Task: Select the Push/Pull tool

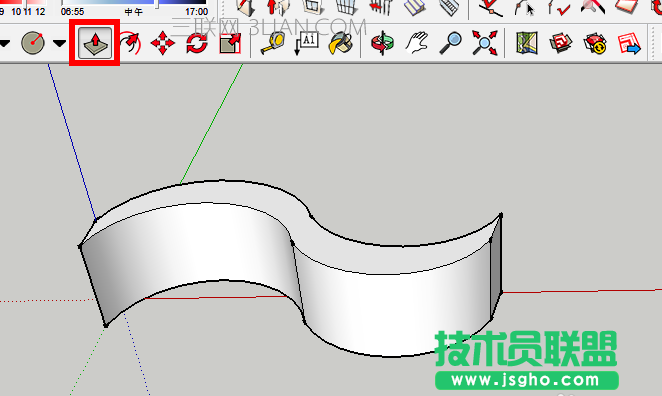Action: coord(95,43)
